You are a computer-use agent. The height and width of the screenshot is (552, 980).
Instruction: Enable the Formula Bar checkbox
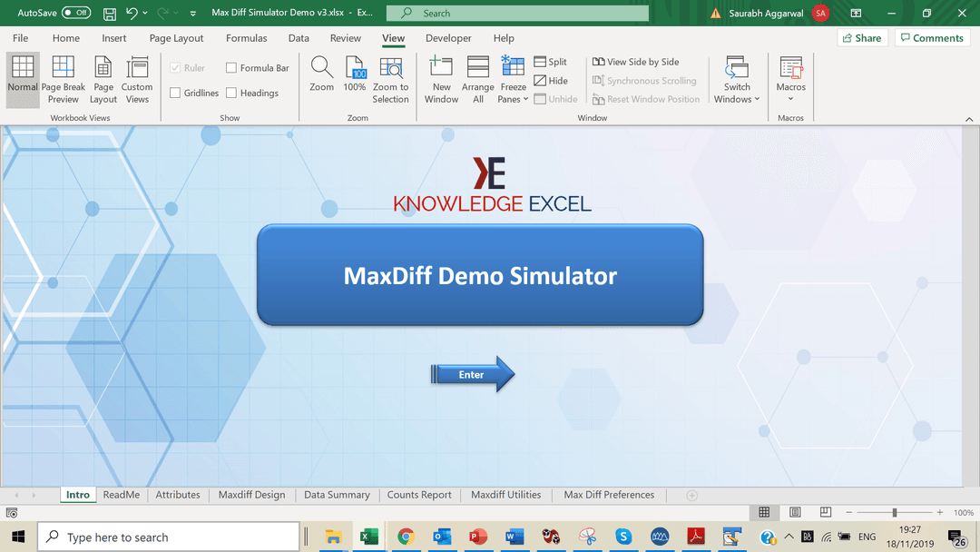pyautogui.click(x=231, y=68)
